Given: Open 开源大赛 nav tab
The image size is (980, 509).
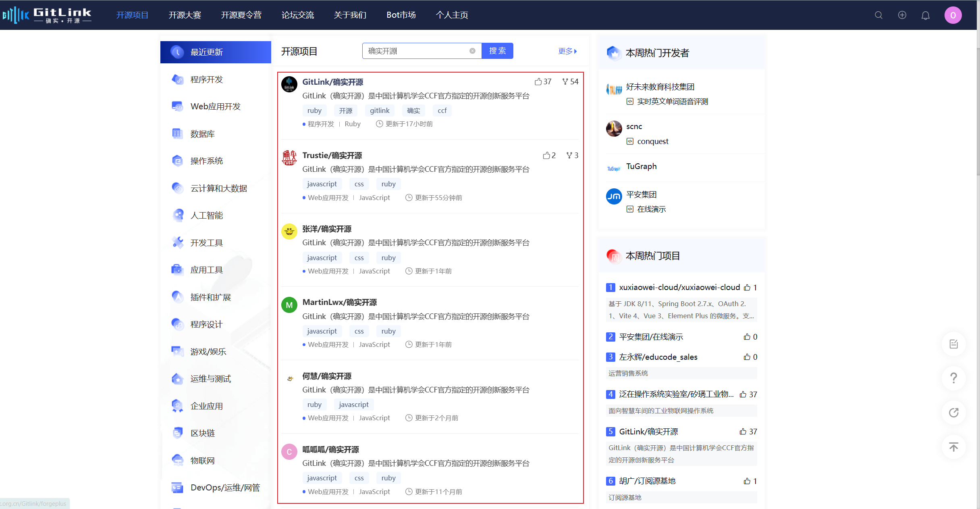Looking at the screenshot, I should [x=185, y=15].
